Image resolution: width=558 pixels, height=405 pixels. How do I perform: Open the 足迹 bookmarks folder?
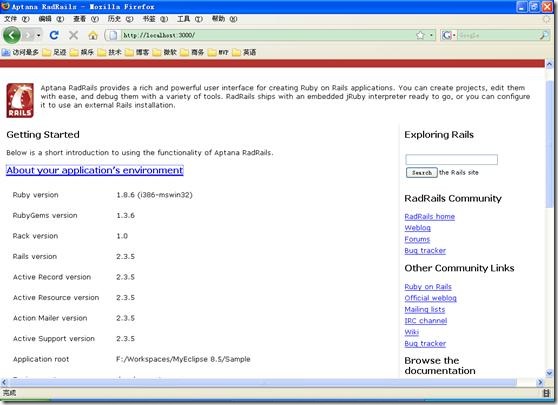coord(54,52)
